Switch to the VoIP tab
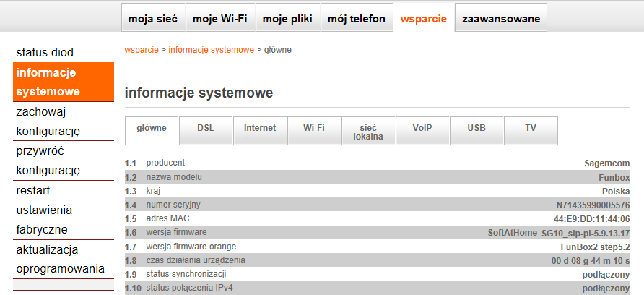The width and height of the screenshot is (644, 295). coord(422,128)
